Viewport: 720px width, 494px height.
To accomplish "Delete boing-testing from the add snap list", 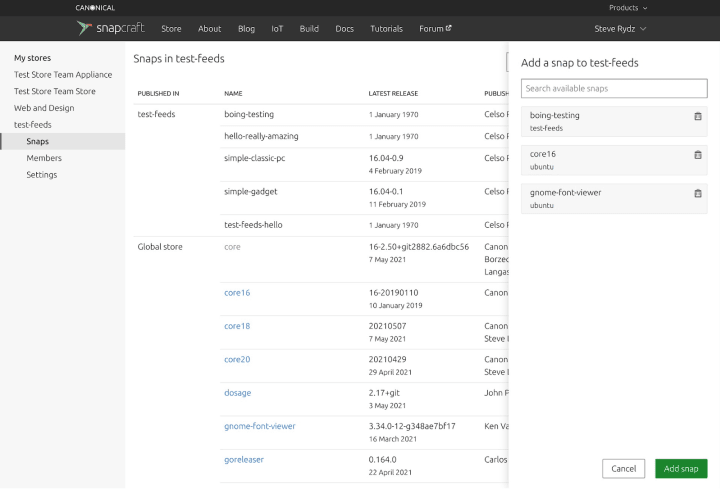I will point(698,116).
